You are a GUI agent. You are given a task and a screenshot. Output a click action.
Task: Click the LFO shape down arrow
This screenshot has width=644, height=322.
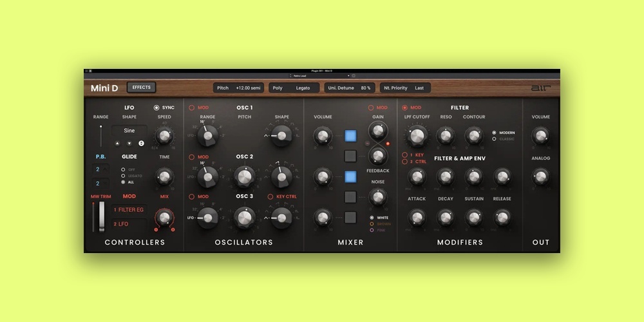tap(129, 144)
